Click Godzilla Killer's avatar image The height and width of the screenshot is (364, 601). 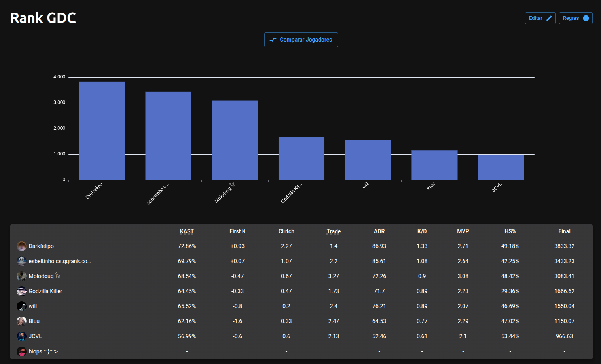(x=21, y=291)
